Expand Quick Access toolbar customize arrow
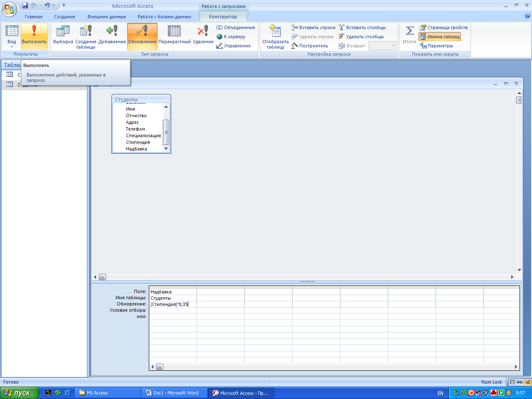 click(x=64, y=5)
